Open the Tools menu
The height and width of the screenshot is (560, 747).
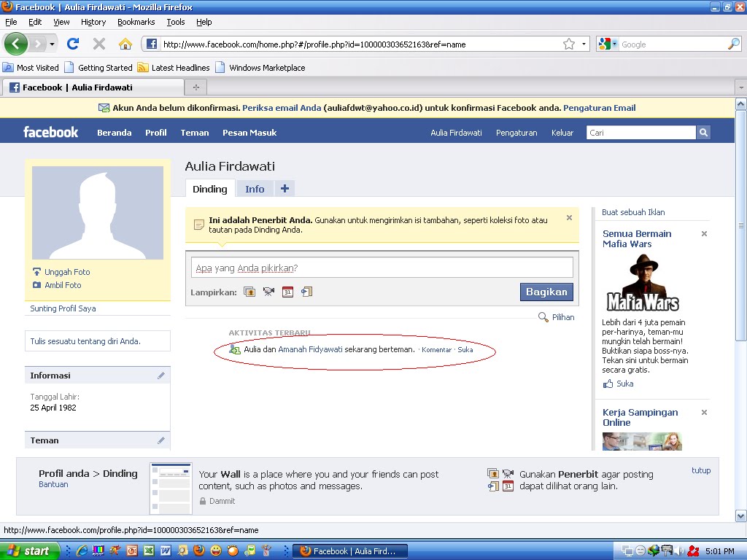[x=175, y=22]
